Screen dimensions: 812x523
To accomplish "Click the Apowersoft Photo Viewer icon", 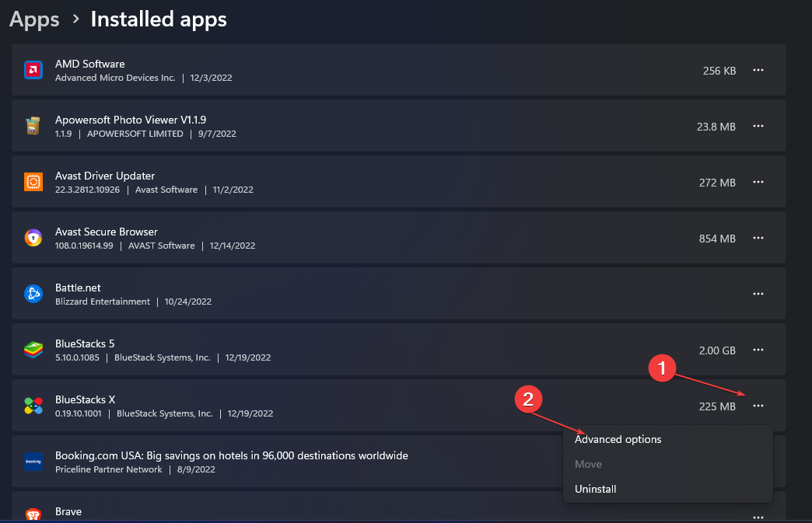I will [x=33, y=126].
